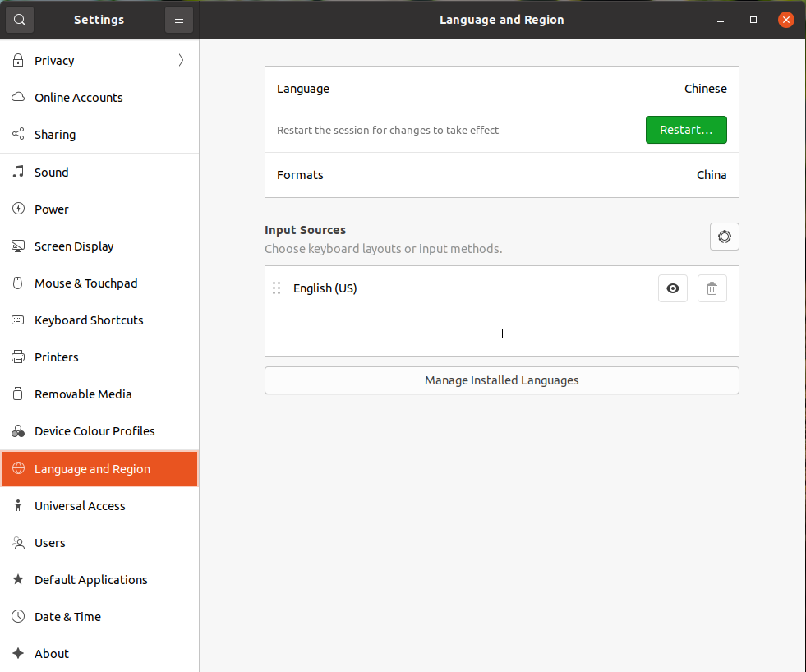Click the Language and Region window title
806x672 pixels.
click(502, 20)
